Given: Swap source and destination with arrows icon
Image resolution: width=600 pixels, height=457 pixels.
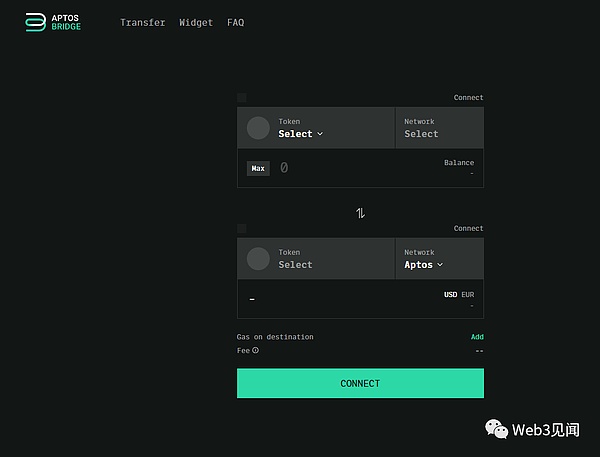Looking at the screenshot, I should [x=360, y=213].
